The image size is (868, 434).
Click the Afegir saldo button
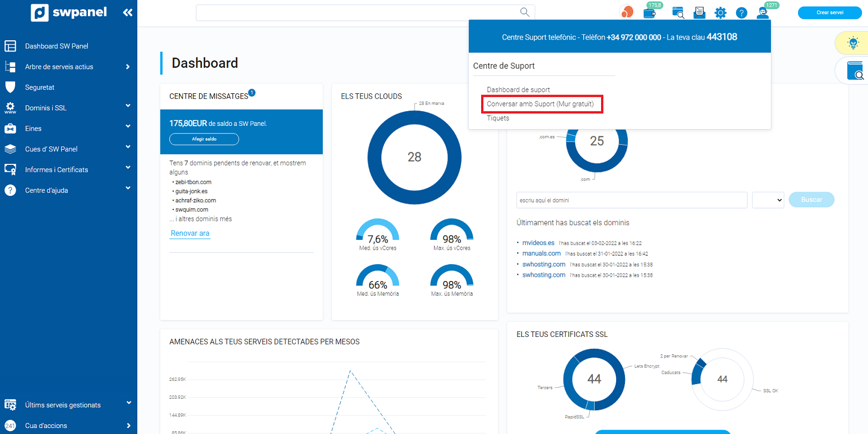[x=204, y=139]
